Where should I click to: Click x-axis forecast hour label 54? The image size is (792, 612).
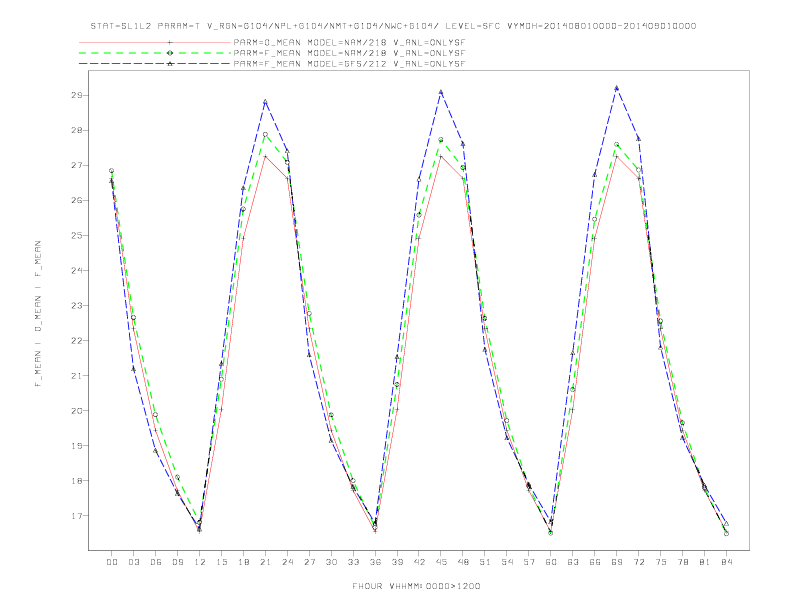507,562
